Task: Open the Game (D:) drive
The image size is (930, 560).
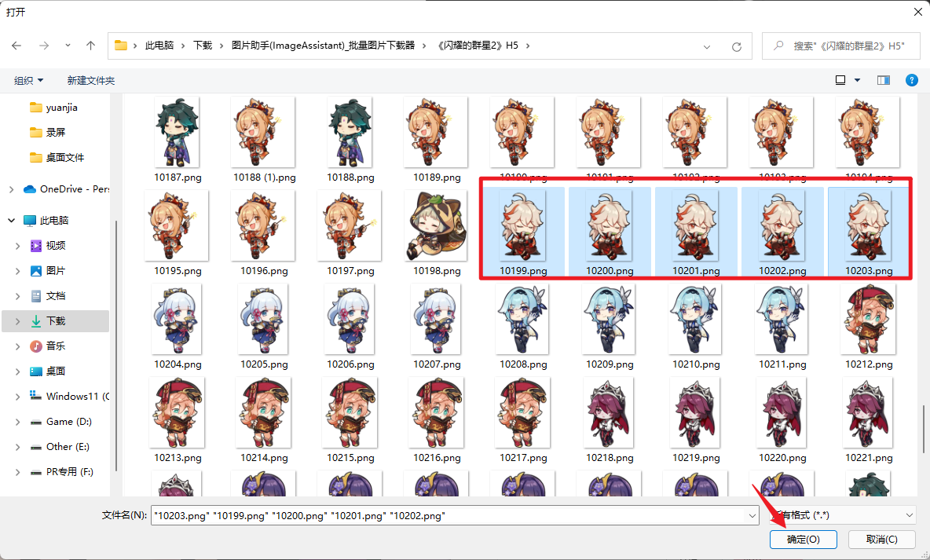Action: [x=61, y=422]
